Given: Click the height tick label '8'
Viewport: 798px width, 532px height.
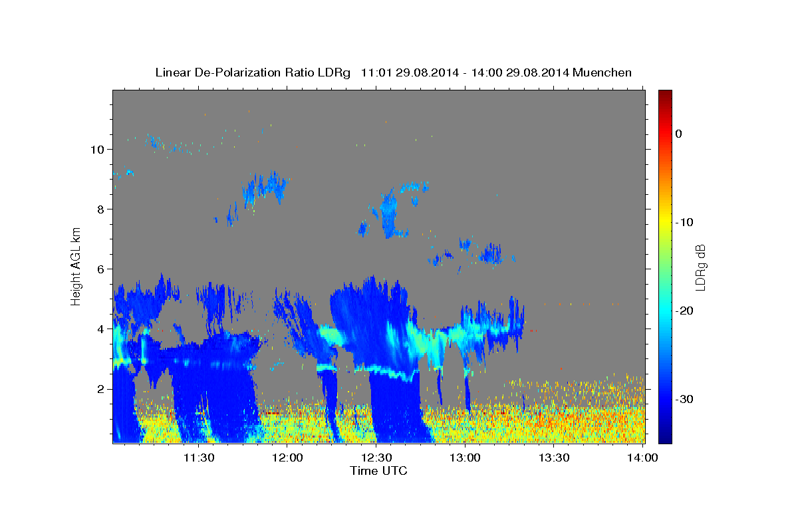Looking at the screenshot, I should click(100, 209).
